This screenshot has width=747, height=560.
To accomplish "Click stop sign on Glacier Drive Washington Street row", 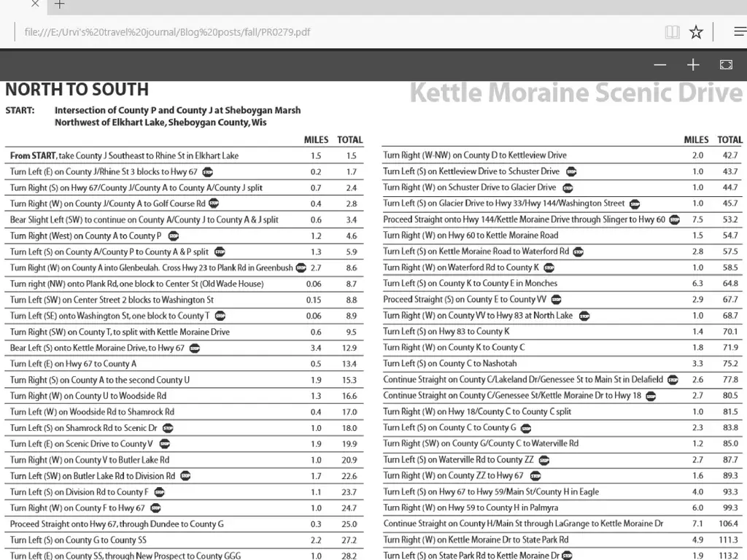I will point(635,204).
